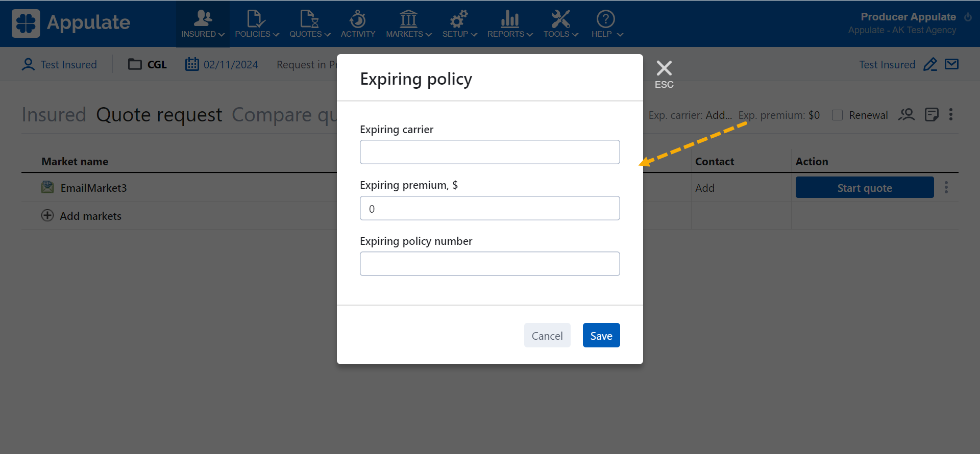Focus the Expiring policy number field
The image size is (980, 454).
489,264
